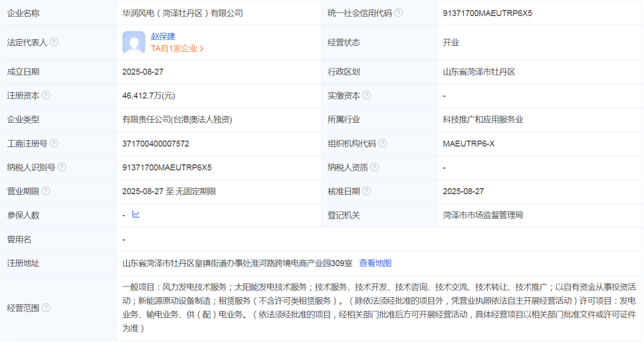Show the tooltip icon beside 工商注册号
This screenshot has width=644, height=343.
tap(54, 144)
